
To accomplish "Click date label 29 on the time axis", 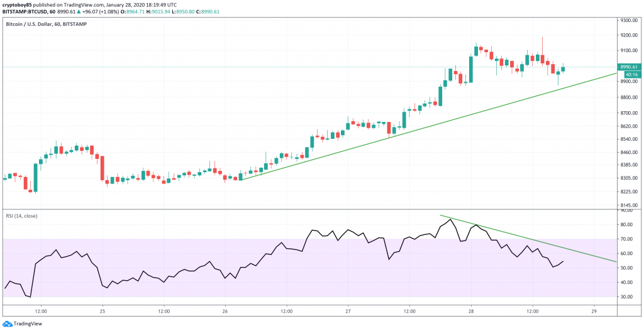I will click(x=593, y=310).
